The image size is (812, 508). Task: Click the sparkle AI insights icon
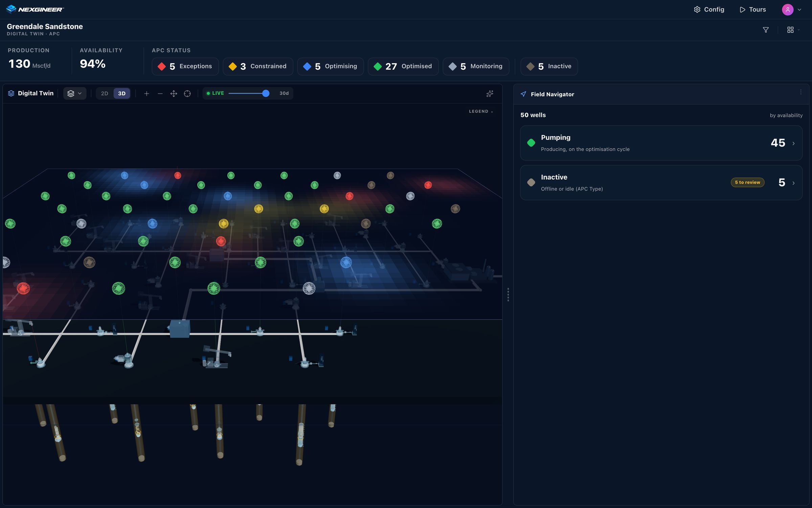490,93
